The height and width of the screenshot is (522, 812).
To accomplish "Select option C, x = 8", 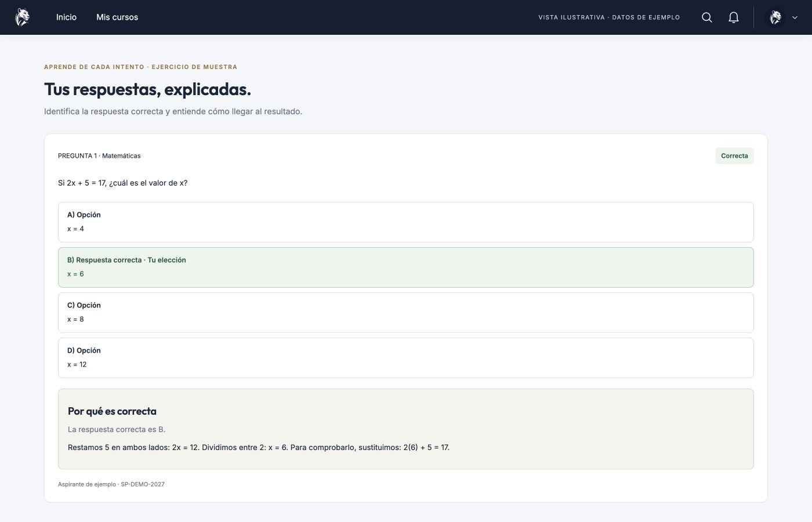I will coord(405,313).
